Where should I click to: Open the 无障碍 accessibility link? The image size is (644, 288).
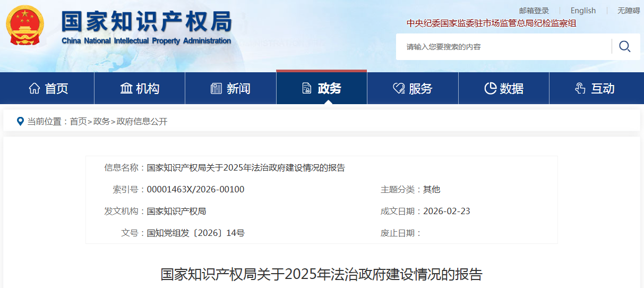coord(630,11)
